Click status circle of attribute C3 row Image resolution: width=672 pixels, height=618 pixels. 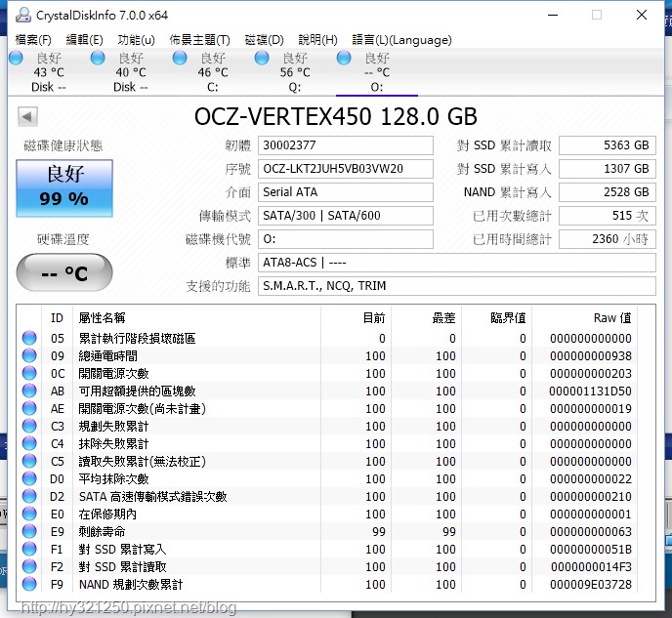29,426
